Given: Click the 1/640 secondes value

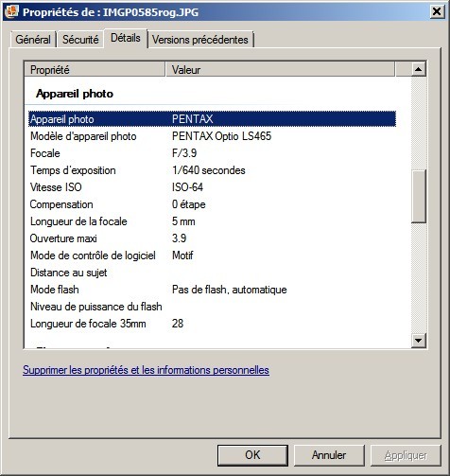Looking at the screenshot, I should pyautogui.click(x=209, y=170).
